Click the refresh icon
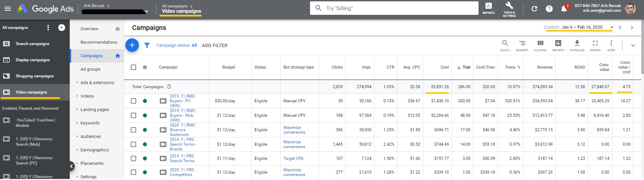Viewport: 644px width, 180px height. pyautogui.click(x=534, y=9)
